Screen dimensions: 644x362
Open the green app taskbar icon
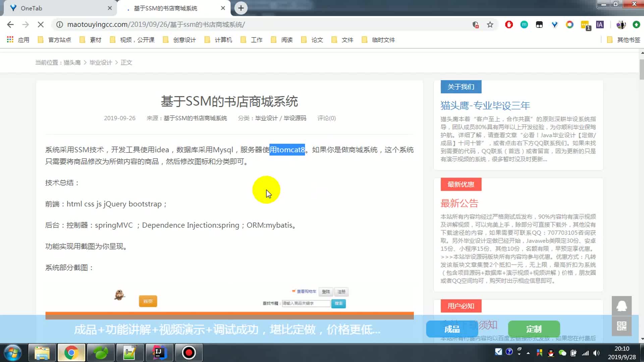pos(100,353)
